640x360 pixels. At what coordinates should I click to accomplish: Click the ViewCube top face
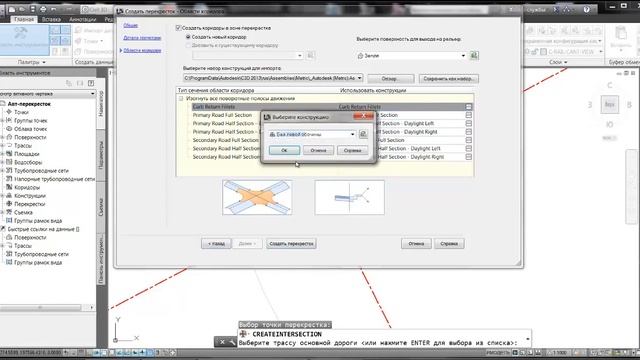point(609,104)
